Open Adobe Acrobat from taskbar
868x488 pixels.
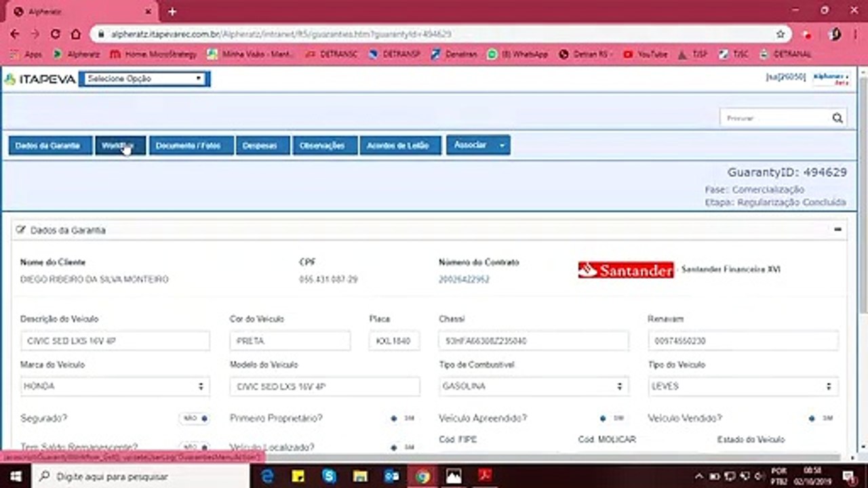pyautogui.click(x=484, y=476)
